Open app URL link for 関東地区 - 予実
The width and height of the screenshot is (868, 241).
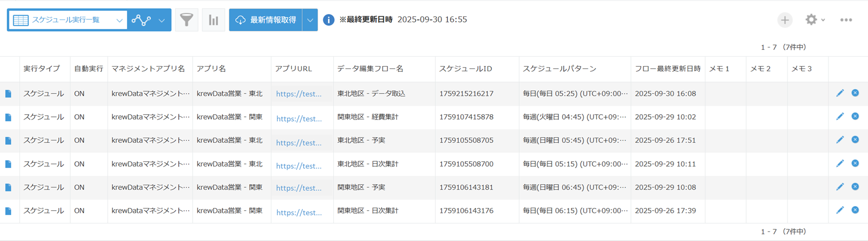point(299,188)
